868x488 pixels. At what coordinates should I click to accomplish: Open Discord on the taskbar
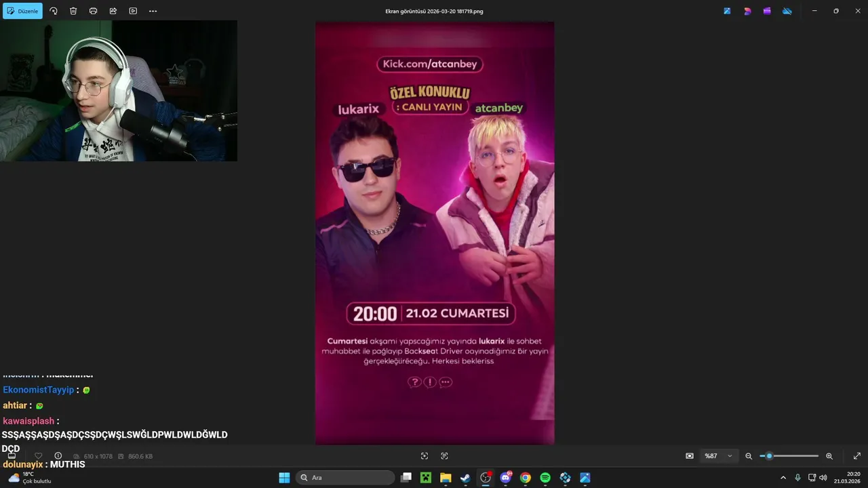click(505, 478)
